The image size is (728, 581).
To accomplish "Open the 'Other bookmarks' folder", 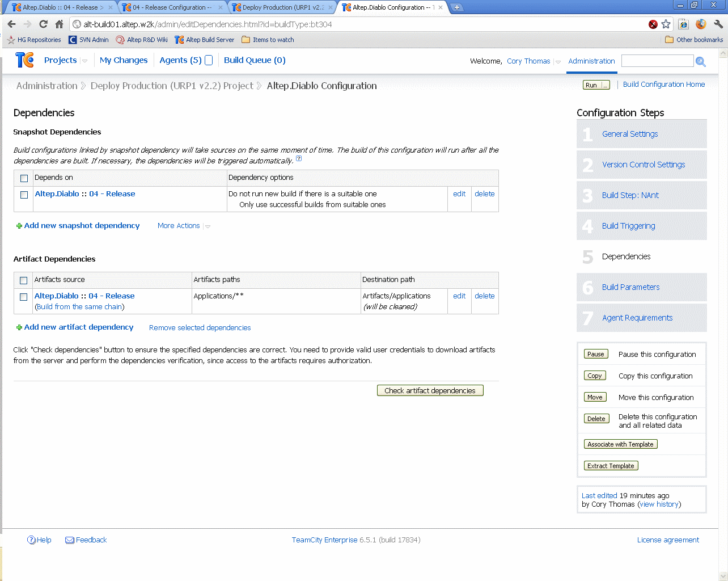I will 694,40.
